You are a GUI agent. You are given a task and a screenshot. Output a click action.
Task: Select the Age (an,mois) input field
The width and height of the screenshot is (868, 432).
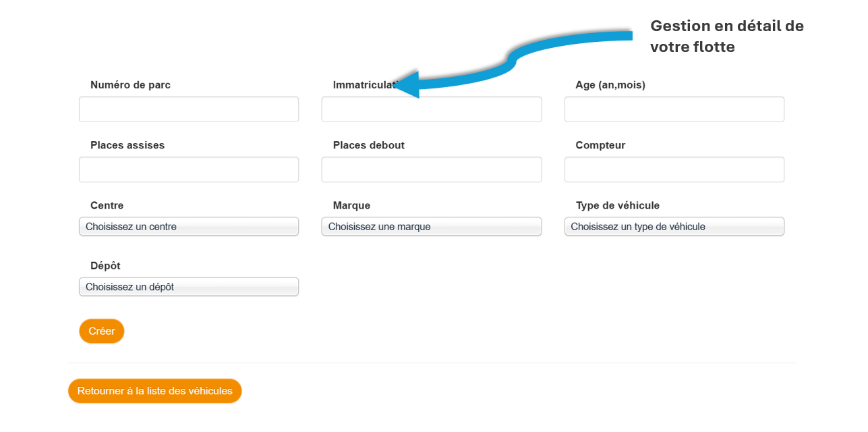[674, 109]
